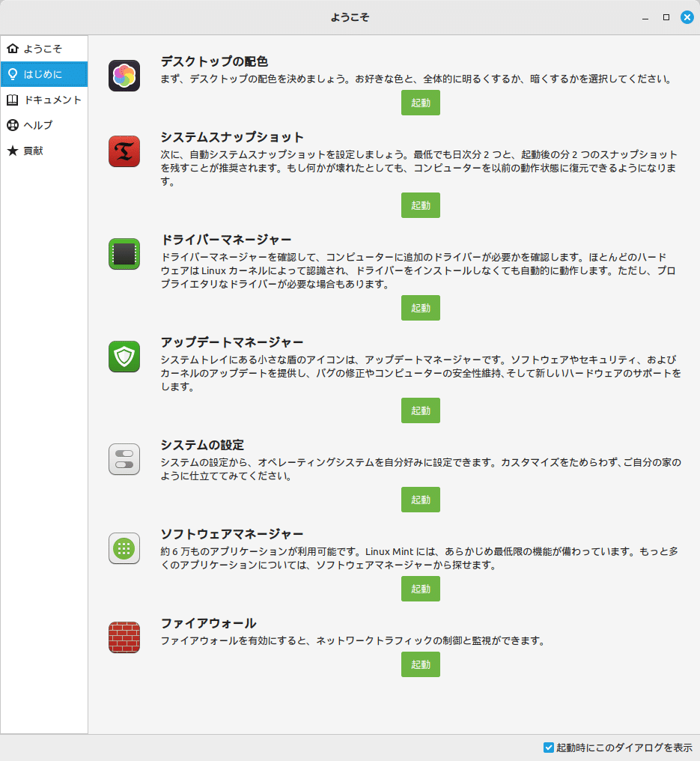700x761 pixels.
Task: Launch デスクトップの配色 with its 起動 button
Action: [x=421, y=103]
